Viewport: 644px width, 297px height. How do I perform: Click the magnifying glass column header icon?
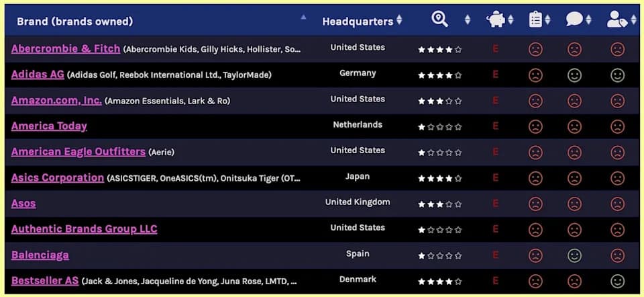click(x=439, y=19)
